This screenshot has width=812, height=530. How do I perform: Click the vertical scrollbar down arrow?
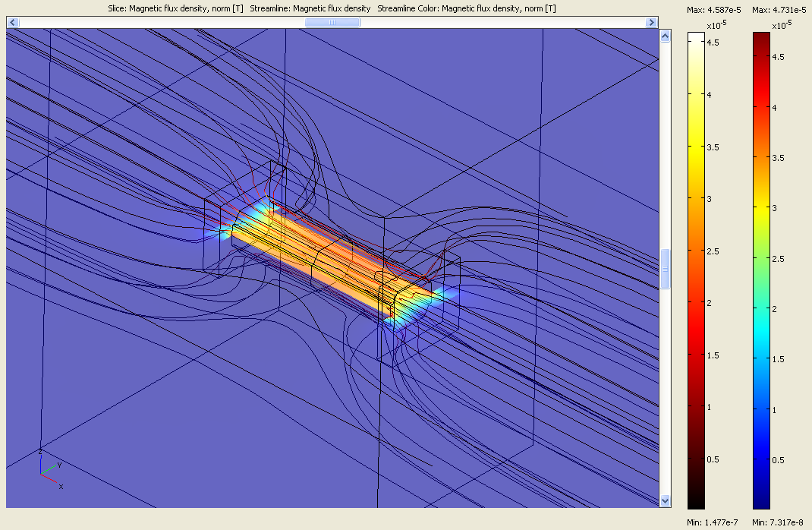665,500
